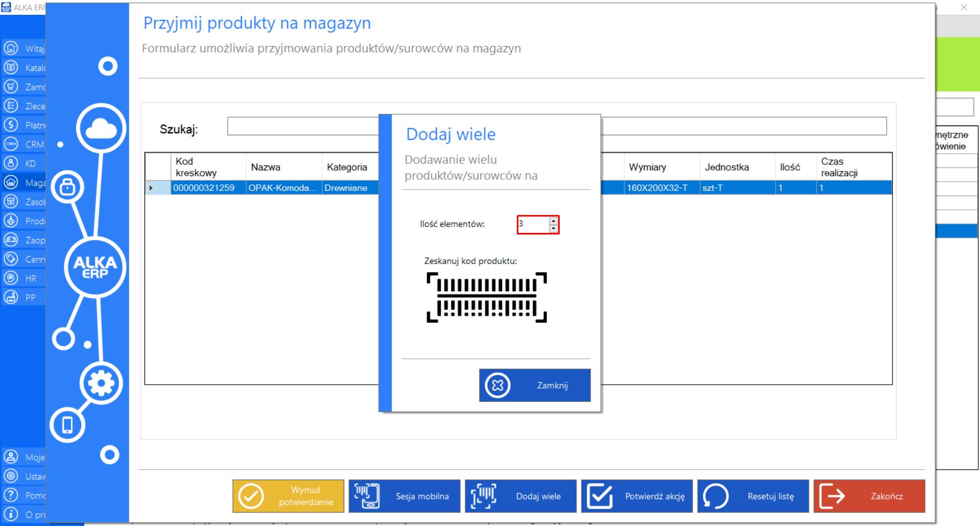
Task: Open the CRM sidebar icon
Action: coord(11,144)
